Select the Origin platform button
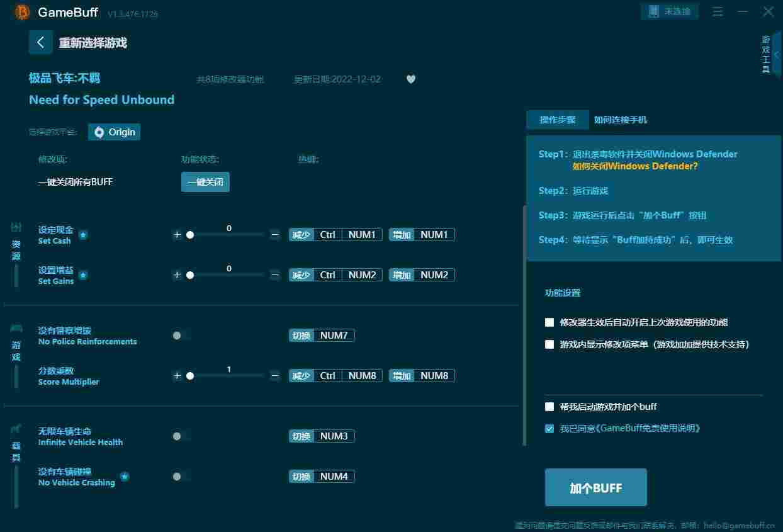The width and height of the screenshot is (783, 532). coord(115,132)
